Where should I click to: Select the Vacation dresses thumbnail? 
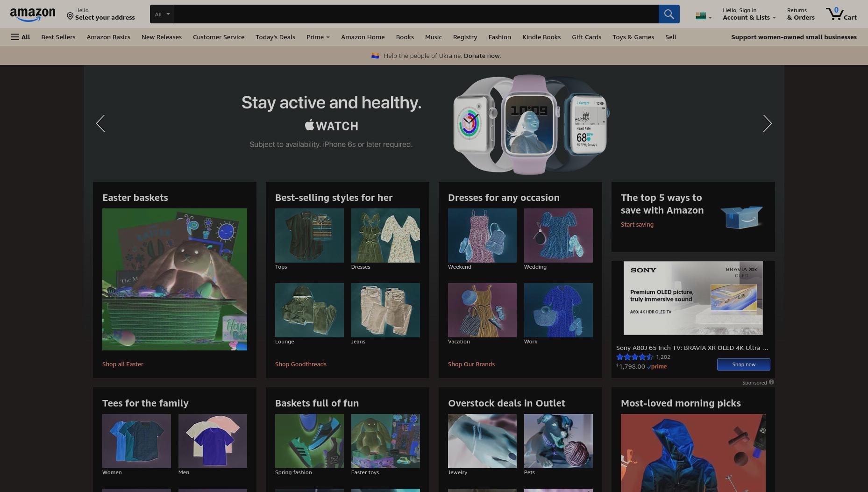pyautogui.click(x=482, y=310)
